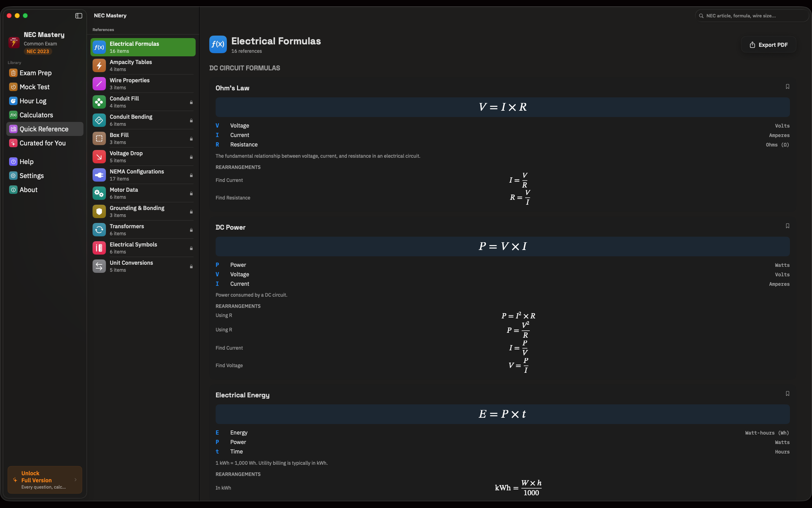Toggle the sidebar visibility icon

coord(78,16)
